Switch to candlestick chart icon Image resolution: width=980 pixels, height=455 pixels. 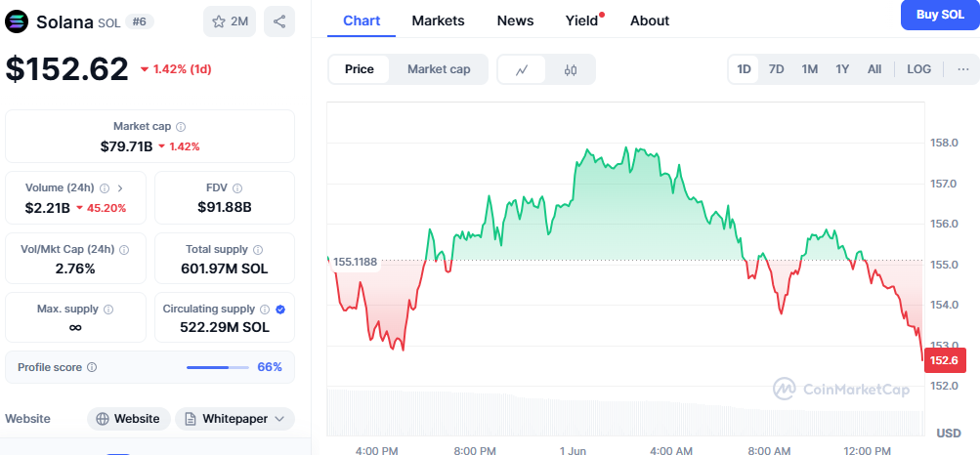pyautogui.click(x=571, y=69)
